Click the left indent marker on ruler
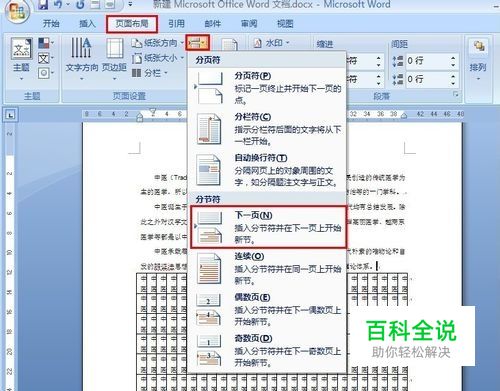Image resolution: width=500 pixels, height=391 pixels. (x=140, y=117)
